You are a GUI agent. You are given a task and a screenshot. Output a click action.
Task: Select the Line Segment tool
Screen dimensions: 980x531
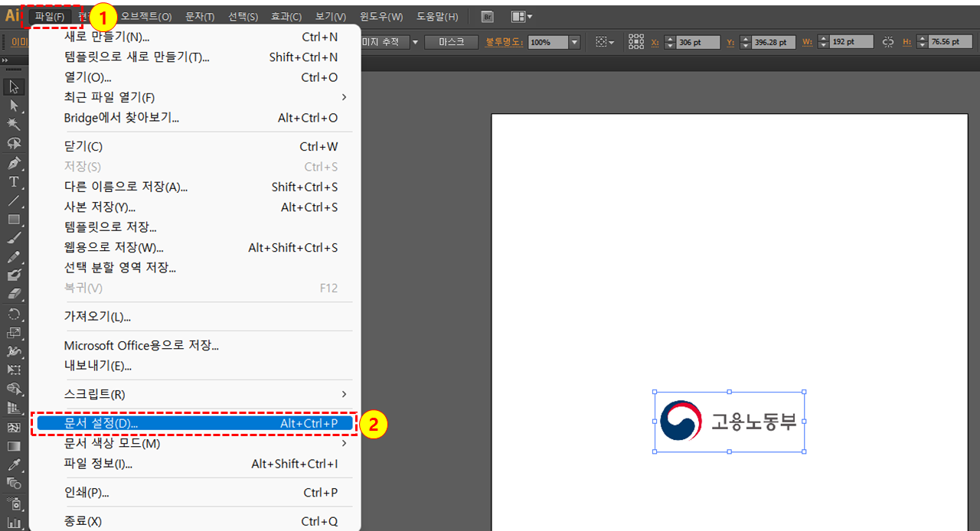[x=14, y=200]
